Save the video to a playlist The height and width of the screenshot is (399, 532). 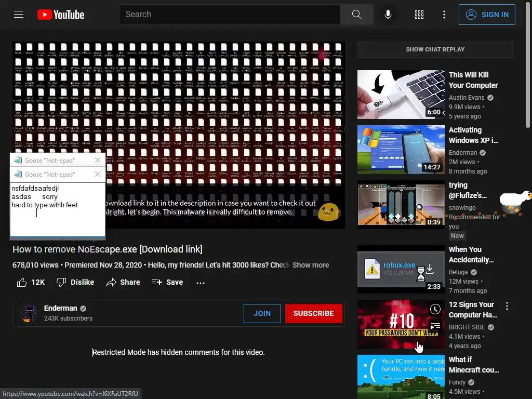point(167,282)
